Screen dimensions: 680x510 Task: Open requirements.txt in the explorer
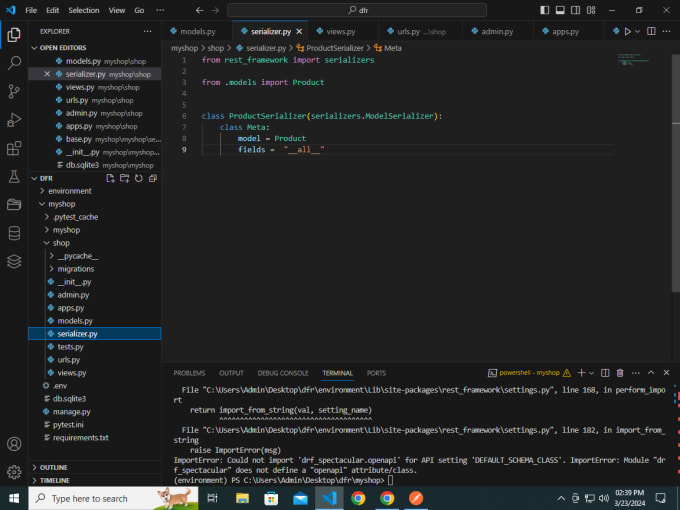pyautogui.click(x=81, y=438)
